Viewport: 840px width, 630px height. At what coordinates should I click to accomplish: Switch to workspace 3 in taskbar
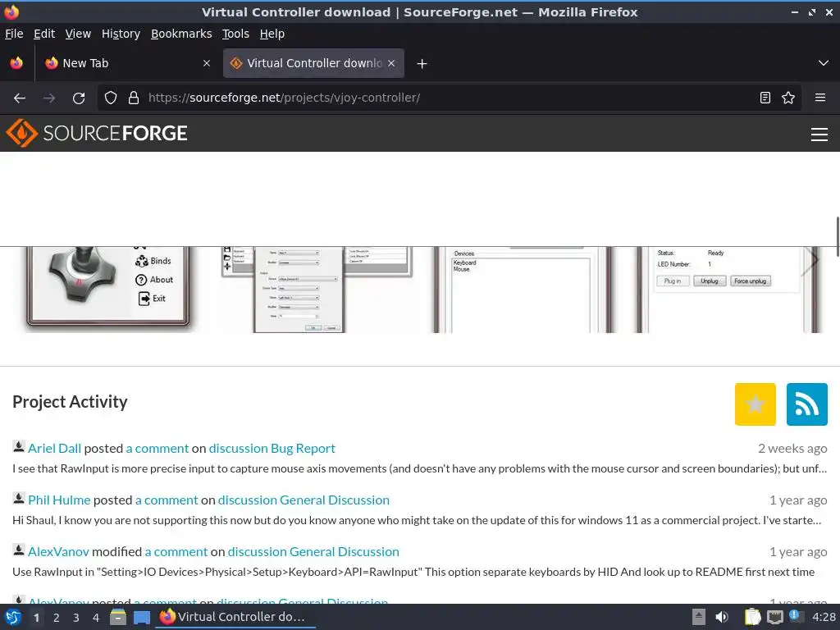76,618
